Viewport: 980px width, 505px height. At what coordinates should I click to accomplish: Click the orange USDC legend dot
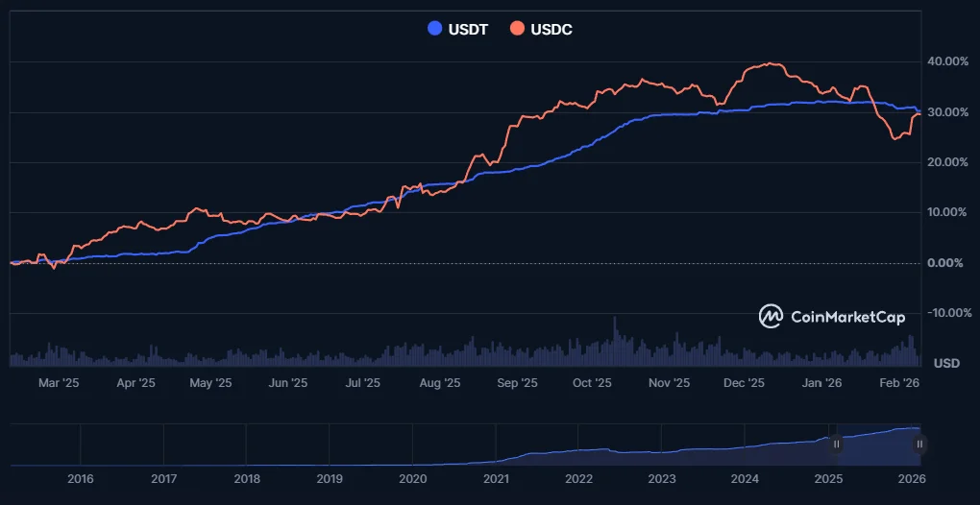tap(517, 29)
